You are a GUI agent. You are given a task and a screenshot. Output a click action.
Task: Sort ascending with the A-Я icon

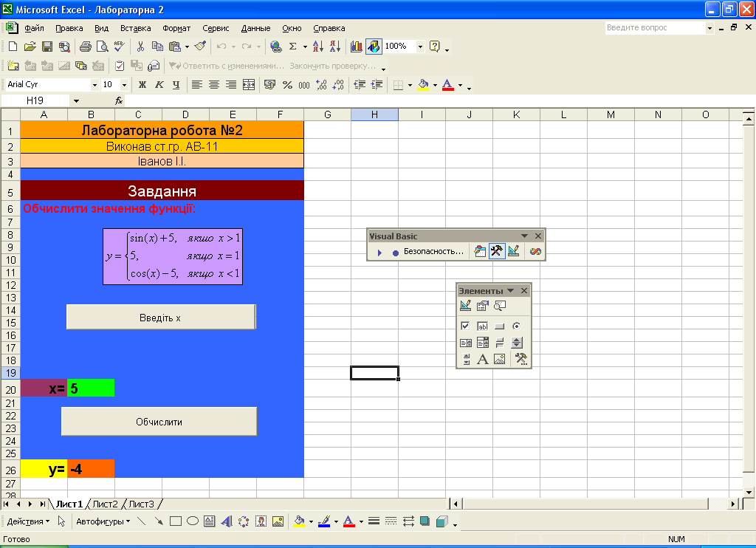click(x=318, y=47)
